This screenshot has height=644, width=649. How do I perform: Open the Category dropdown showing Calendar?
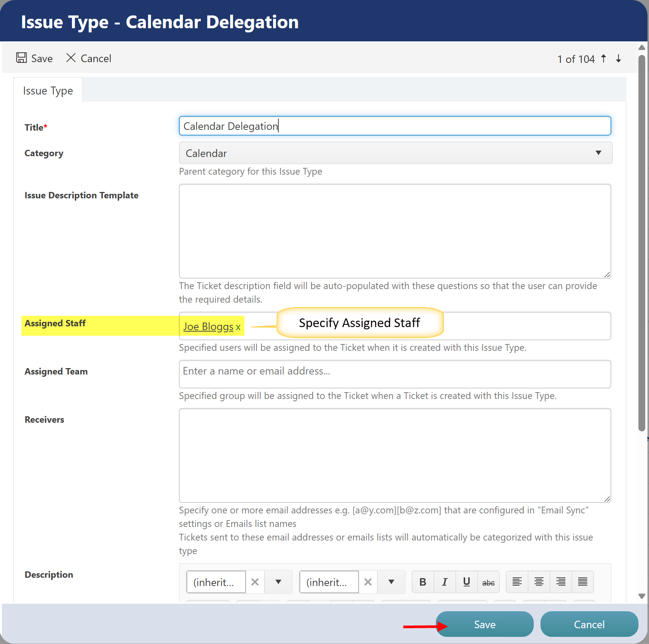click(396, 153)
